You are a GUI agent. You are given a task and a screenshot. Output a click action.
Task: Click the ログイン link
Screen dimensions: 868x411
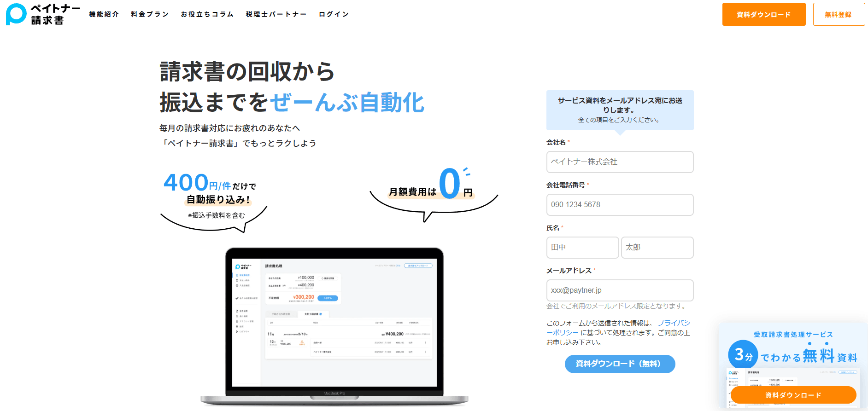(x=334, y=14)
